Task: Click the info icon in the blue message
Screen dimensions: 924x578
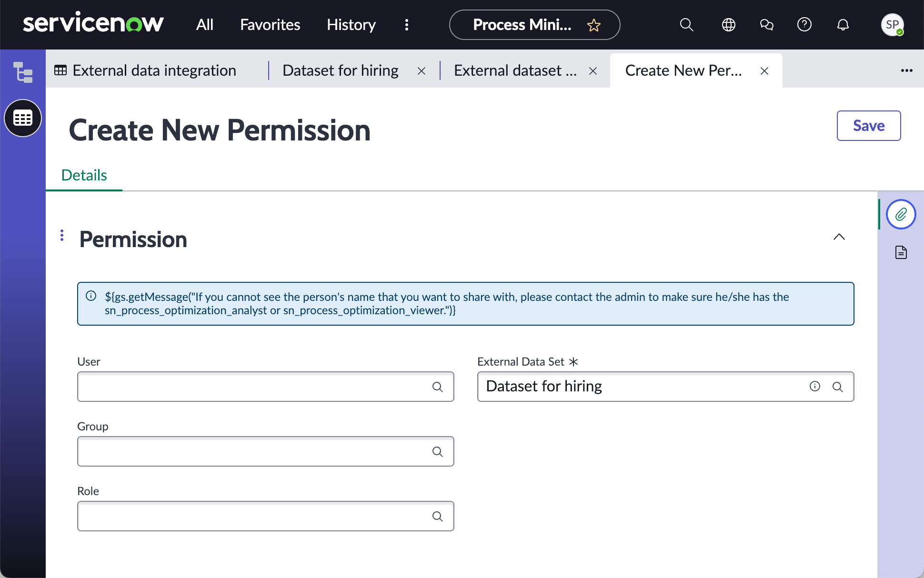Action: click(x=91, y=296)
